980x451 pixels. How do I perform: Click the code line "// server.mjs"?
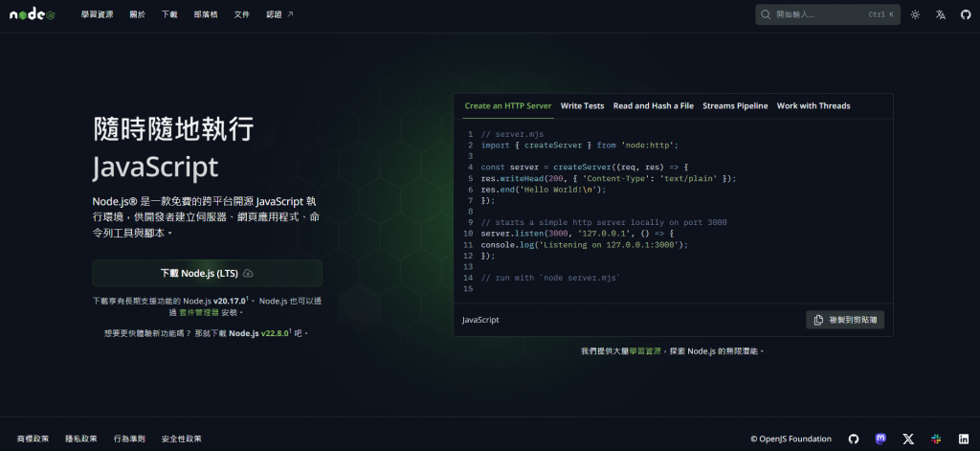pos(513,134)
